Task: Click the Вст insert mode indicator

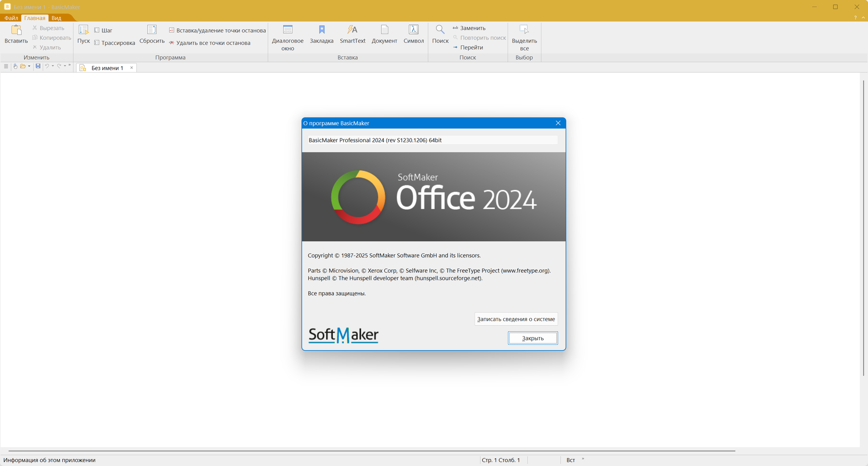Action: pyautogui.click(x=571, y=460)
